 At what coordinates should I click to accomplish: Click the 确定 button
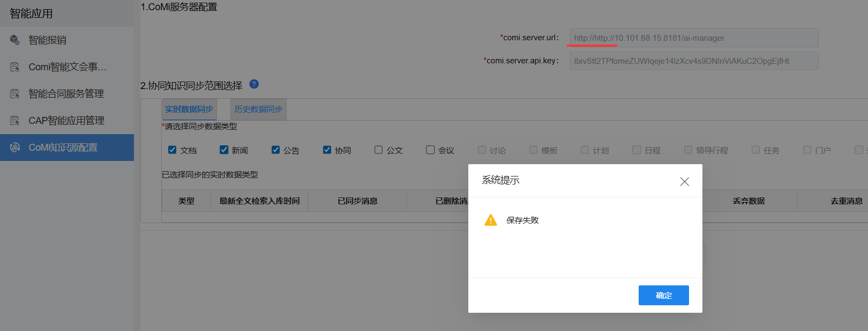(663, 296)
